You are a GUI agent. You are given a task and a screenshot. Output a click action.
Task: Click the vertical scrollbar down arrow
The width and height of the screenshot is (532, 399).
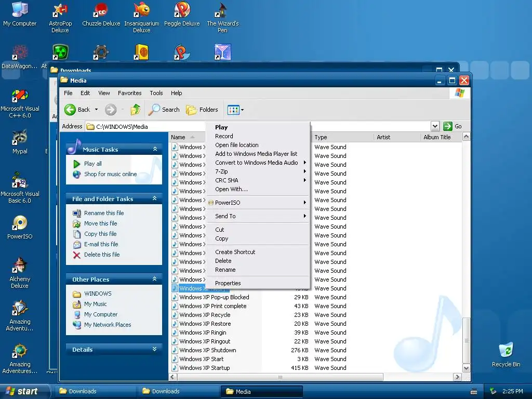click(466, 368)
